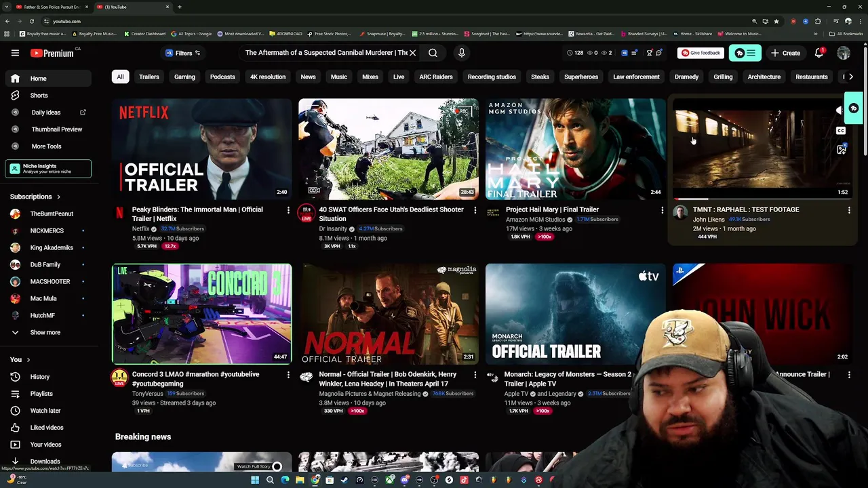This screenshot has height=488, width=868.
Task: Toggle captions on TMNT preview
Action: (x=841, y=130)
